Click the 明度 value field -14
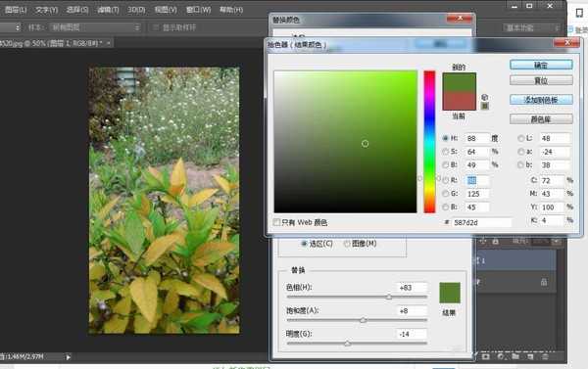The image size is (588, 369). [412, 334]
